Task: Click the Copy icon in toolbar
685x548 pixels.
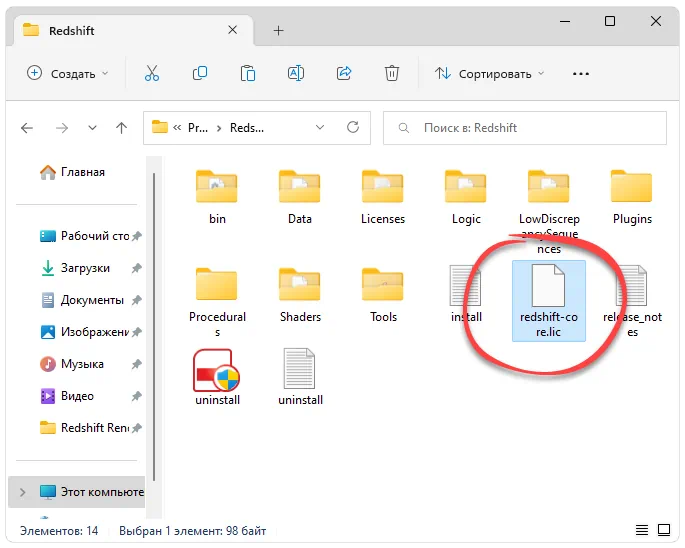Action: click(x=200, y=73)
